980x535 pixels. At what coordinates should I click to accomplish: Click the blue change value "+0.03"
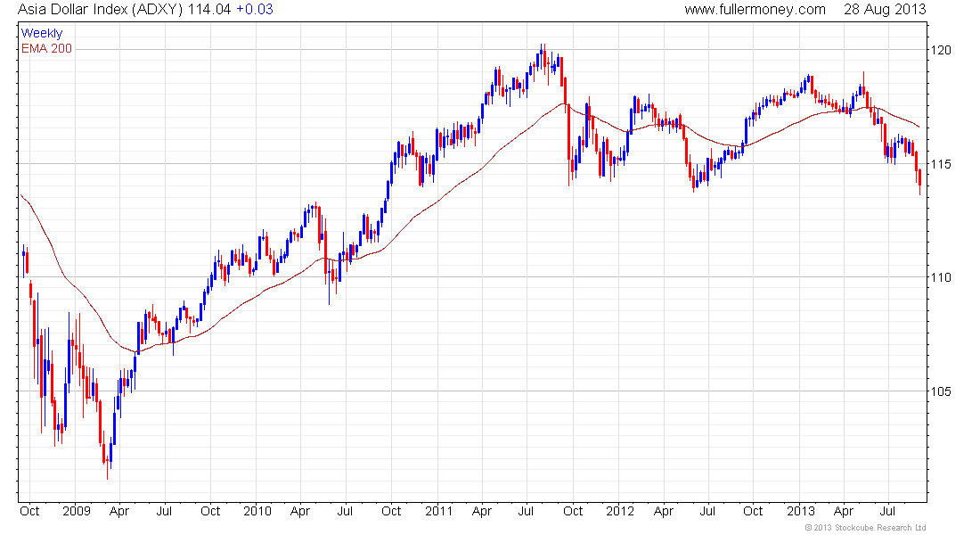[x=255, y=10]
